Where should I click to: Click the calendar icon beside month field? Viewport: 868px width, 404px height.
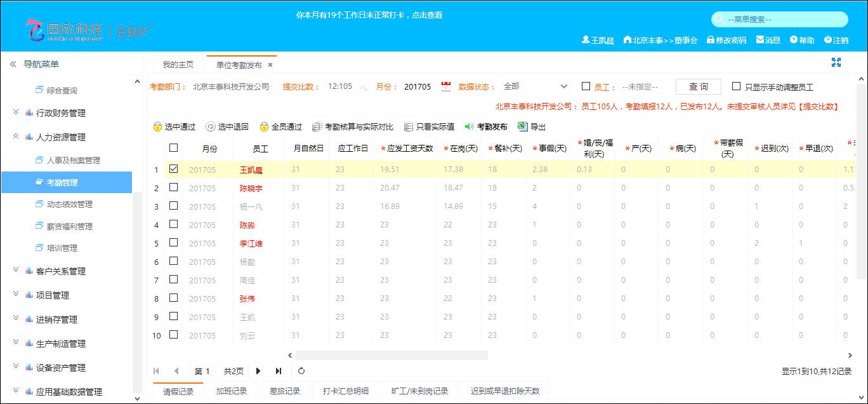(446, 87)
